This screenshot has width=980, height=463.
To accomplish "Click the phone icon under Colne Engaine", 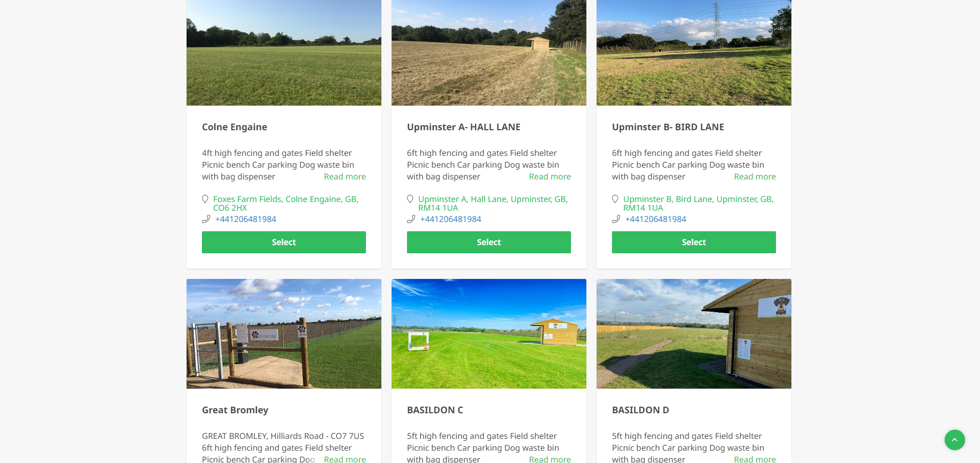I will click(206, 219).
